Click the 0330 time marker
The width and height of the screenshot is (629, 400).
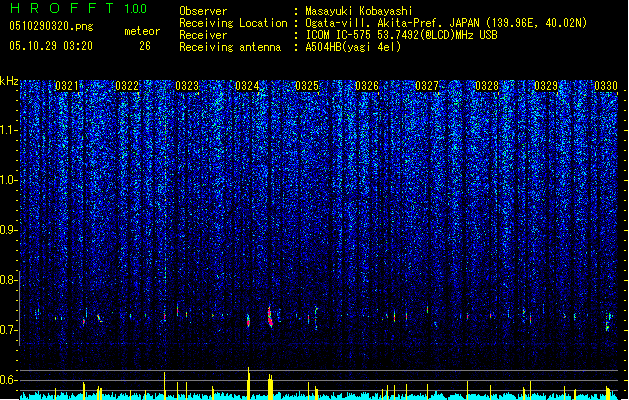606,86
